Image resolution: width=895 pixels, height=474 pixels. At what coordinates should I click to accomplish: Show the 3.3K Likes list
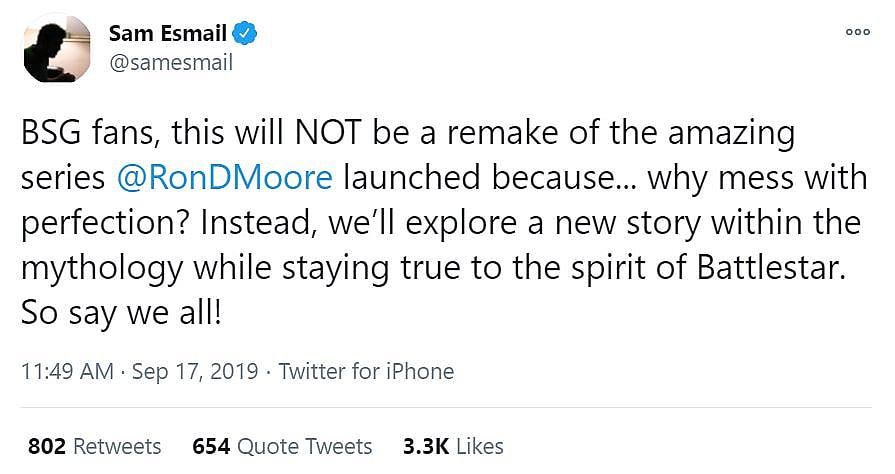click(x=452, y=445)
